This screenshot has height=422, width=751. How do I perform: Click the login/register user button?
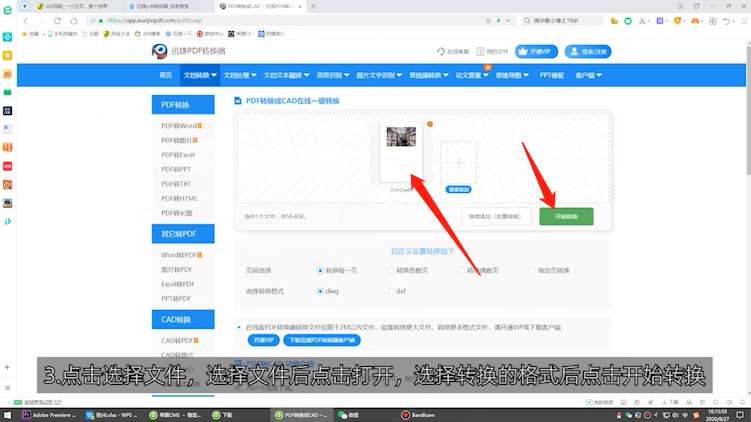pos(588,51)
